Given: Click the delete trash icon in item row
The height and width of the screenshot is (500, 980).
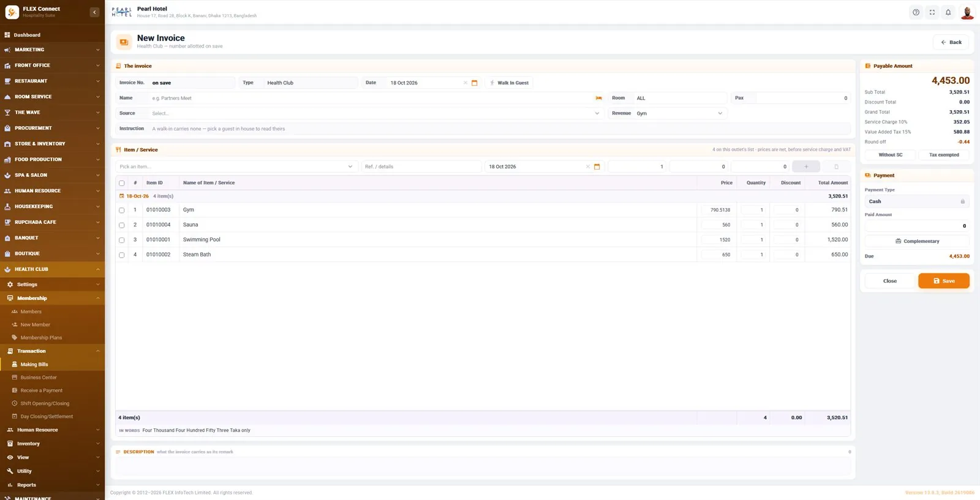Looking at the screenshot, I should tap(836, 166).
